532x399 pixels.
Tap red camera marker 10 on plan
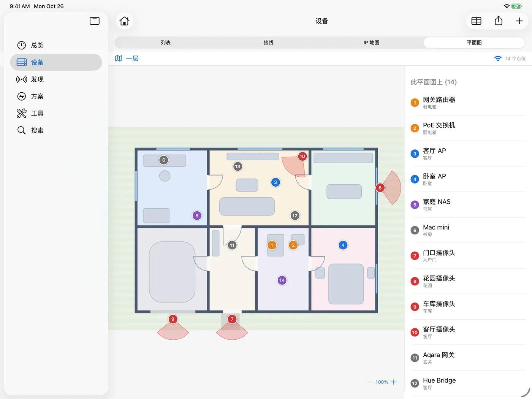coord(302,156)
